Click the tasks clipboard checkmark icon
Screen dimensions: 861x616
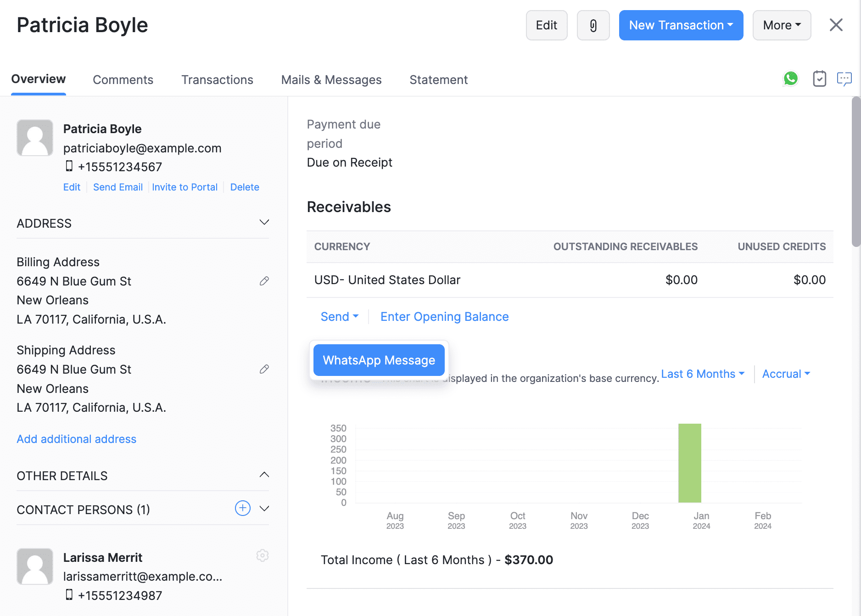[819, 79]
